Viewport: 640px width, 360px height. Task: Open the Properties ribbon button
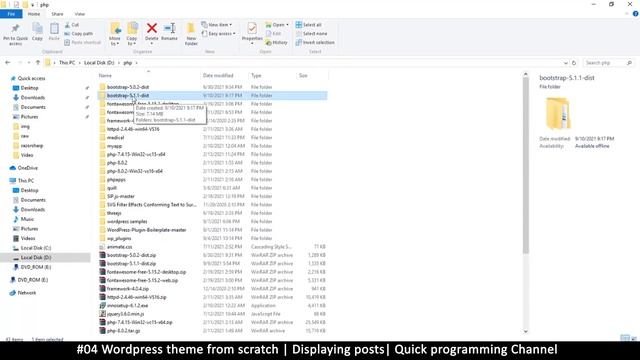[x=252, y=33]
